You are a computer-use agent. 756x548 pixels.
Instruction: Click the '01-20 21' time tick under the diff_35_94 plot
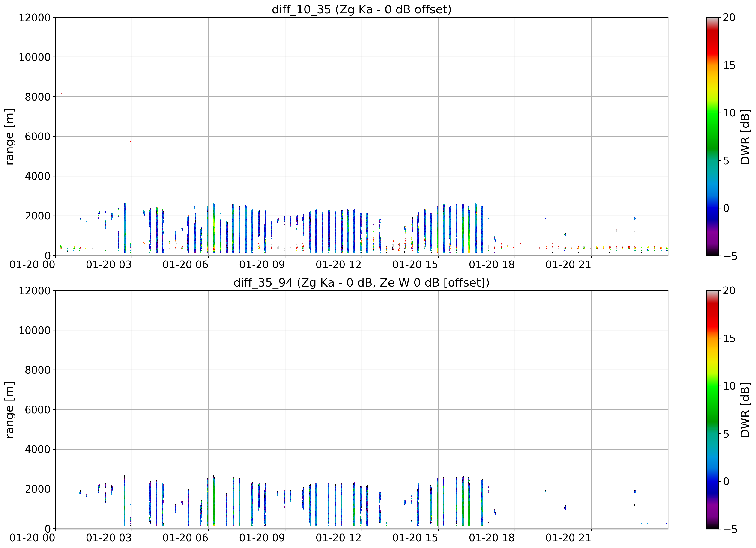coord(568,538)
